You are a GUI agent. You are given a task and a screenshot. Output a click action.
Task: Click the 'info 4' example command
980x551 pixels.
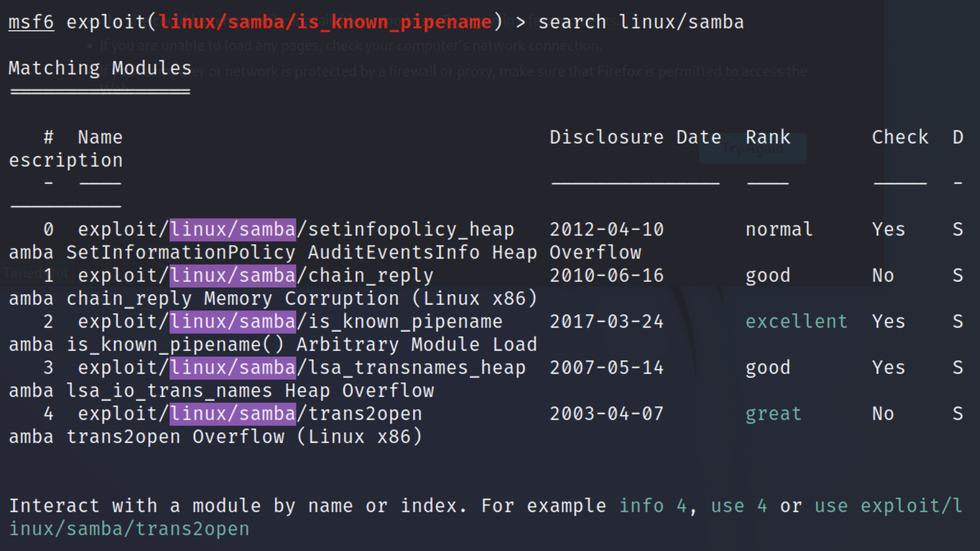click(652, 506)
